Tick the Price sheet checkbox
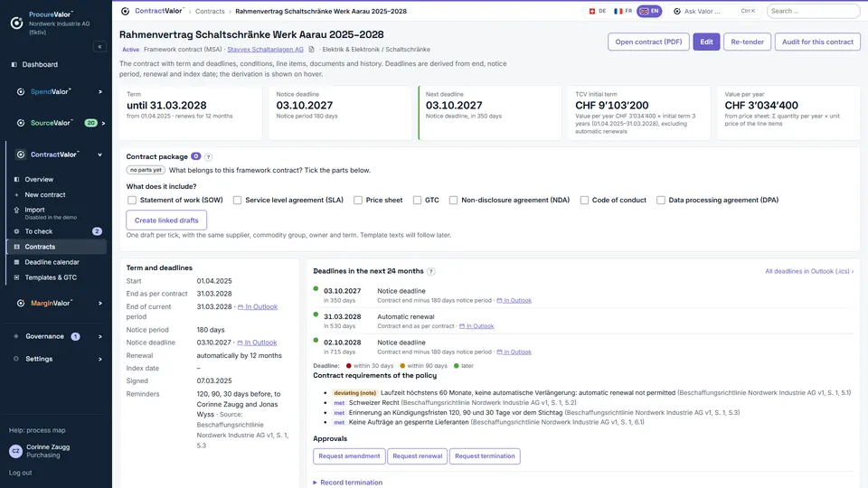868x488 pixels. pyautogui.click(x=358, y=201)
